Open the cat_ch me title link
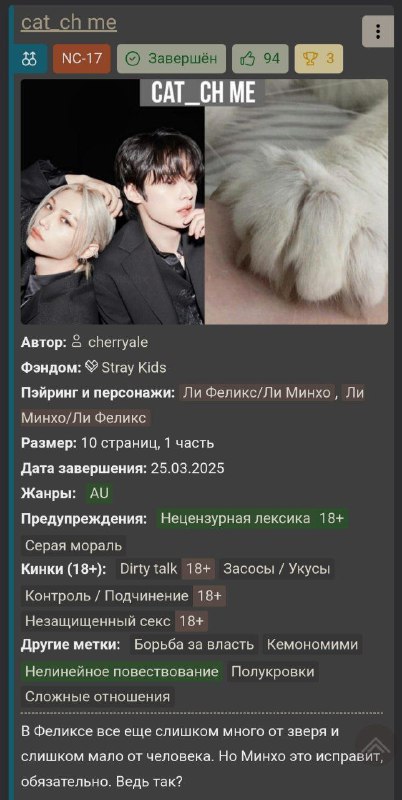 coord(68,22)
